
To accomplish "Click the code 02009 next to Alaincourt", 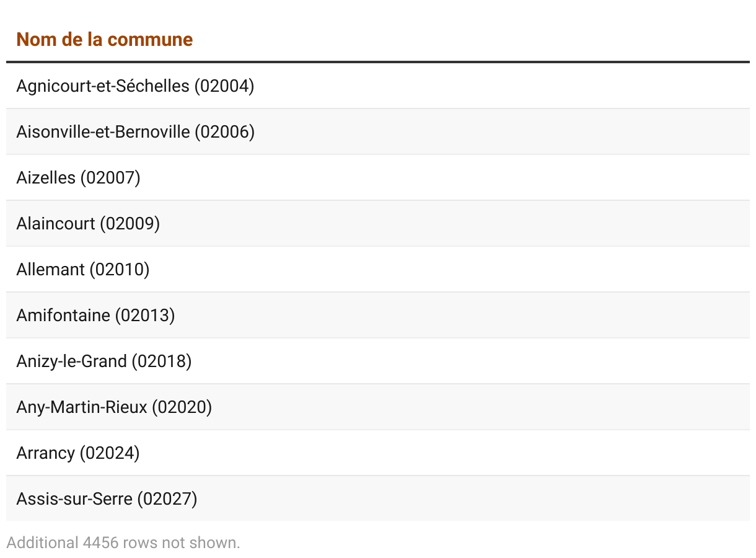I will (x=130, y=223).
